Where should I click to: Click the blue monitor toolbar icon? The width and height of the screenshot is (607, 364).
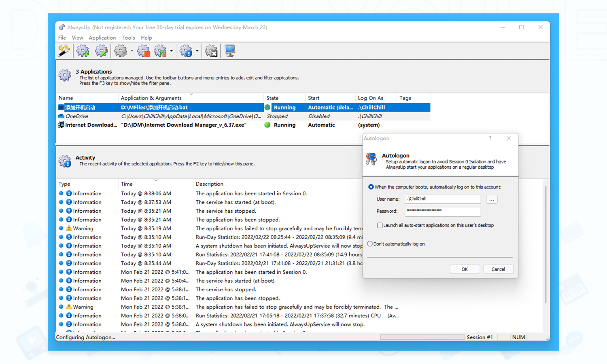click(x=230, y=51)
